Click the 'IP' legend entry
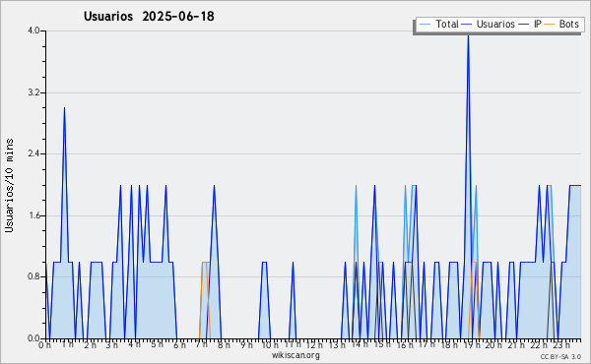Screen dimensions: 591x364 point(537,24)
